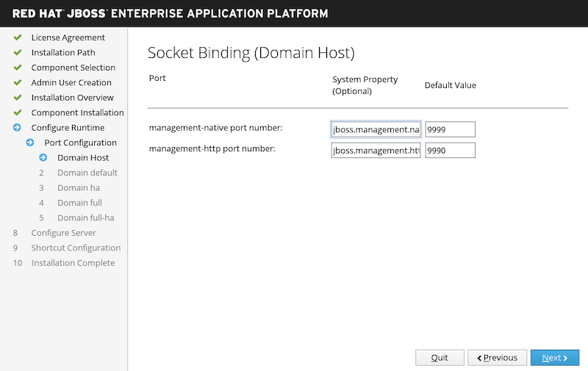Click the green checkmark beside Installation Path
The image size is (588, 371).
pos(17,52)
